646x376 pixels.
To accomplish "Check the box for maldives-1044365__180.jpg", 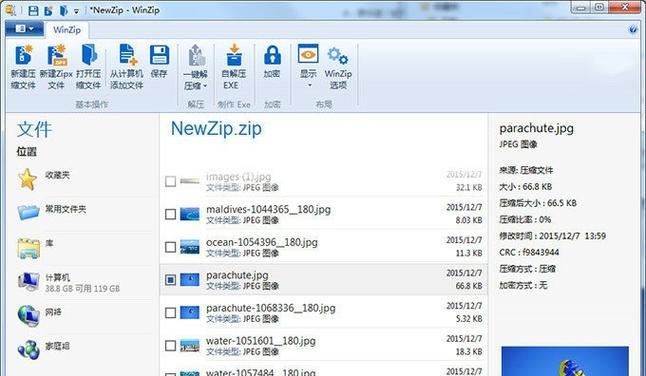I will click(x=170, y=214).
